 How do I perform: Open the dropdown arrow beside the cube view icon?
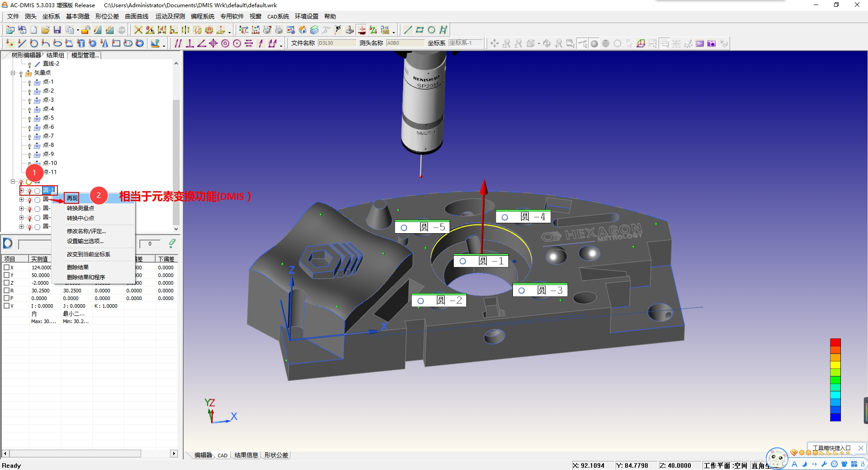tap(539, 44)
